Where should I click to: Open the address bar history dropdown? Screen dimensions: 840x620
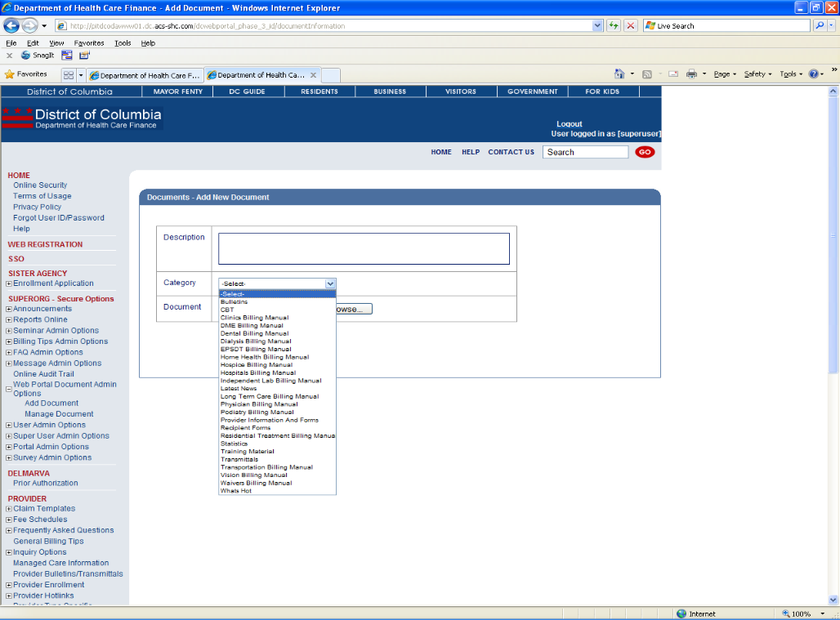597,25
